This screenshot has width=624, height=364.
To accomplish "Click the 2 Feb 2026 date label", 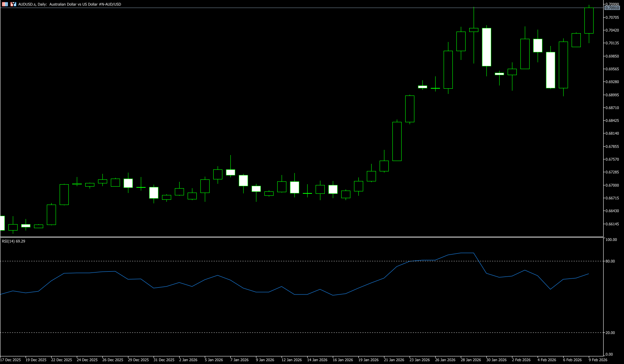I will [x=521, y=360].
